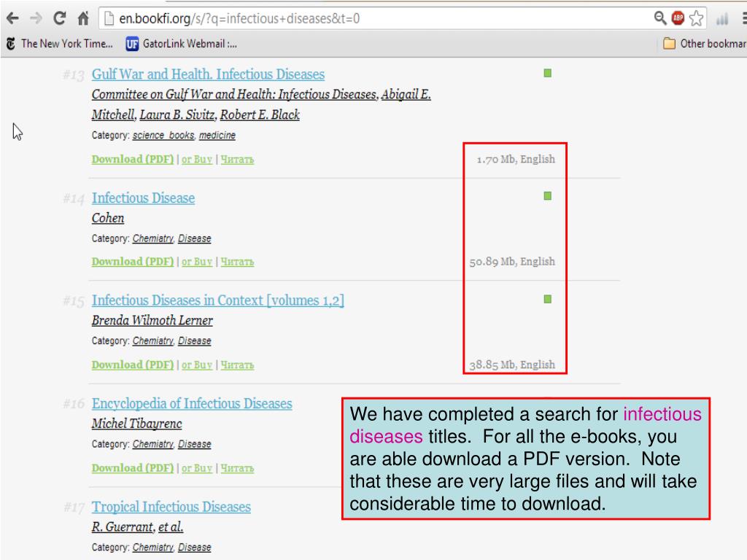Open Gulf War and Health. Infectious Diseases title
The width and height of the screenshot is (747, 560).
pos(208,74)
